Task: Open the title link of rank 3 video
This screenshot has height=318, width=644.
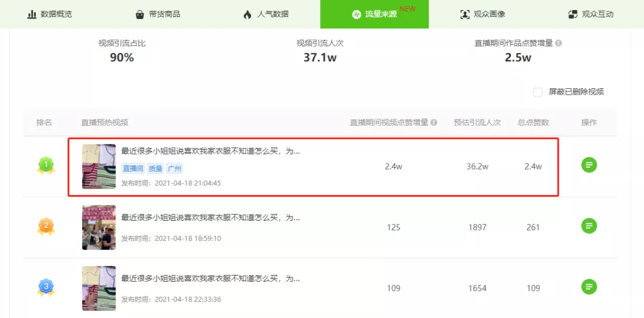Action: pos(210,279)
